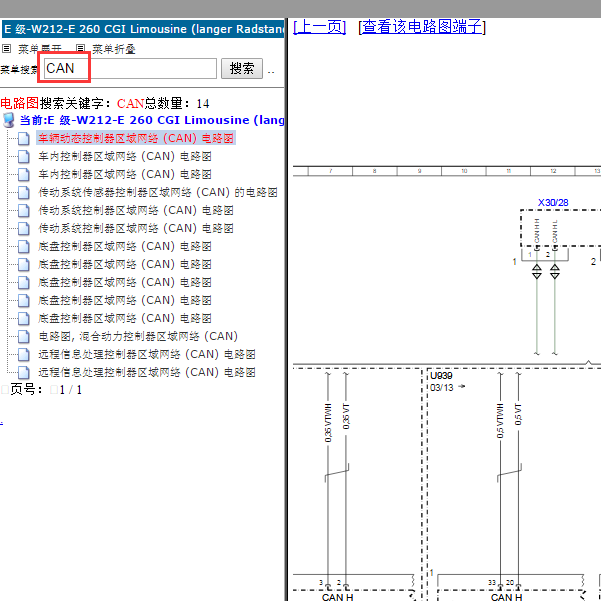Click the document icon beside 传动系统传感器控制器 row
Screen dimensions: 601x601
pyautogui.click(x=23, y=192)
